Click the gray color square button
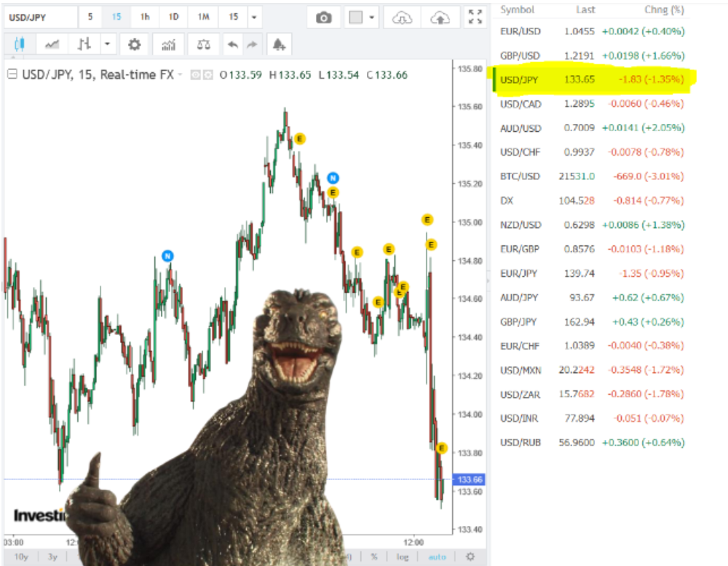Screen dimensions: 728x566 356,17
